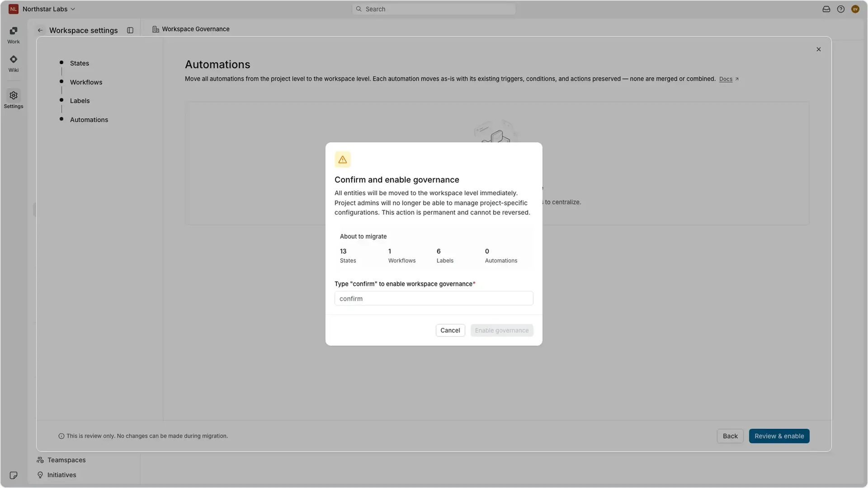The height and width of the screenshot is (488, 868).
Task: Click the Review & enable button
Action: (x=779, y=436)
